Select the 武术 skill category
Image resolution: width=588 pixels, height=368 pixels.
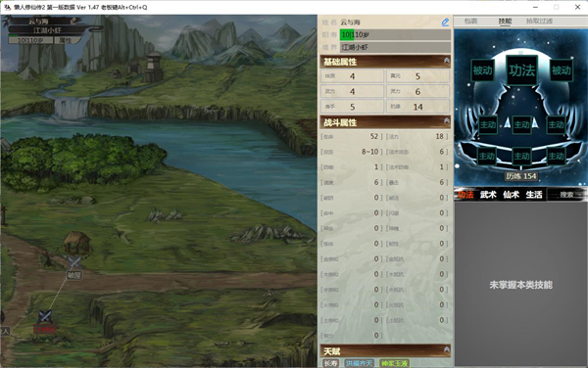(488, 195)
